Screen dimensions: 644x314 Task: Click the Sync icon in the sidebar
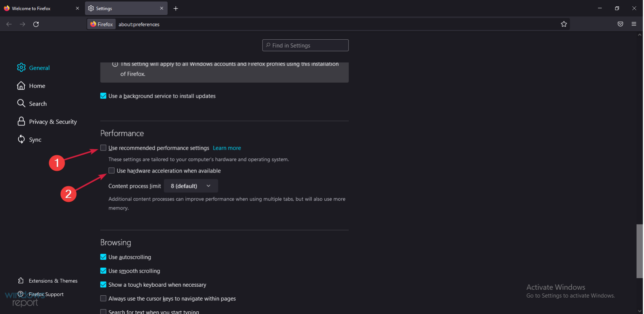coord(21,140)
